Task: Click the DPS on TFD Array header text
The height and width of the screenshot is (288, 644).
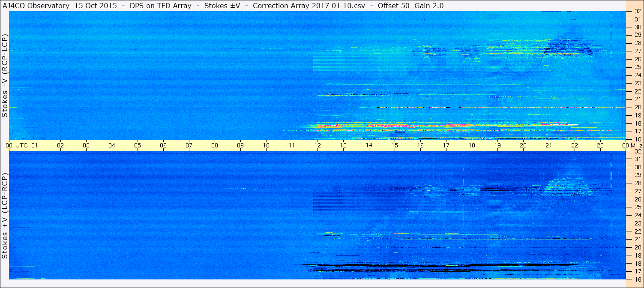Action: [160, 6]
